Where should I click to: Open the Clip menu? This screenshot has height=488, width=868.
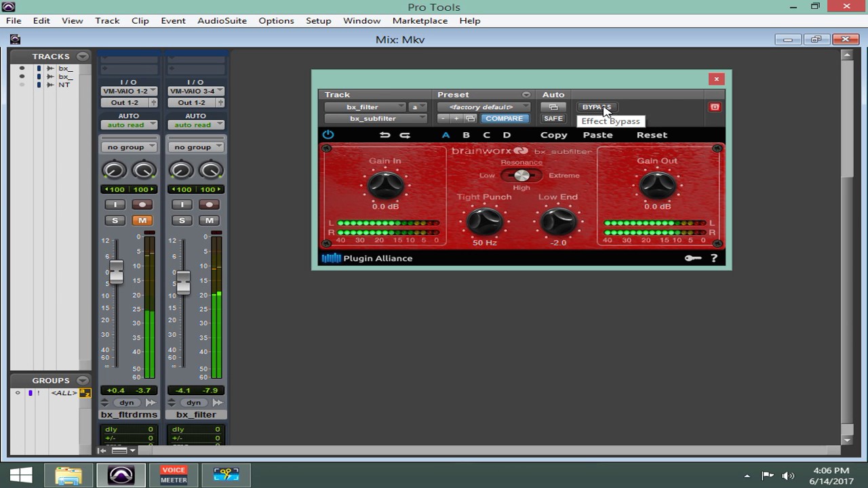click(x=140, y=20)
